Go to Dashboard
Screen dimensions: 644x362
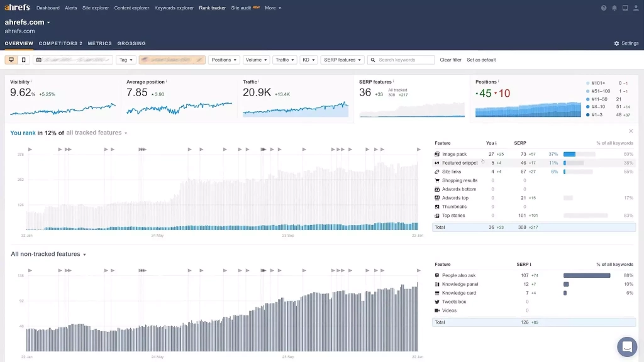[x=48, y=8]
